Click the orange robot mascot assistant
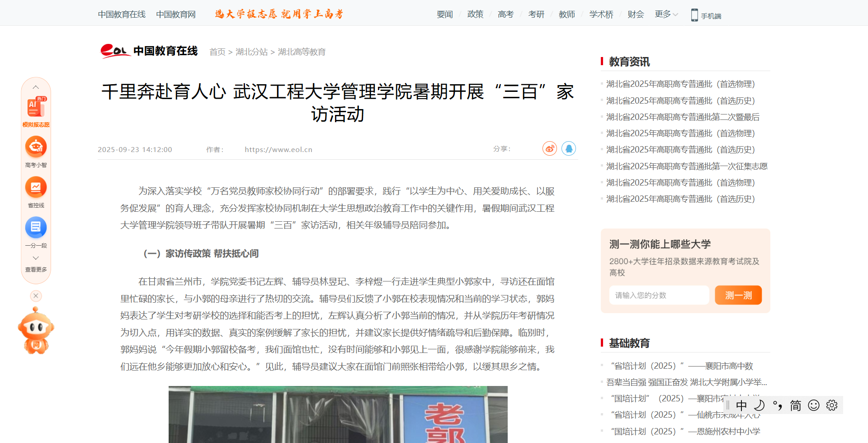Viewport: 868px width, 443px height. (x=36, y=331)
